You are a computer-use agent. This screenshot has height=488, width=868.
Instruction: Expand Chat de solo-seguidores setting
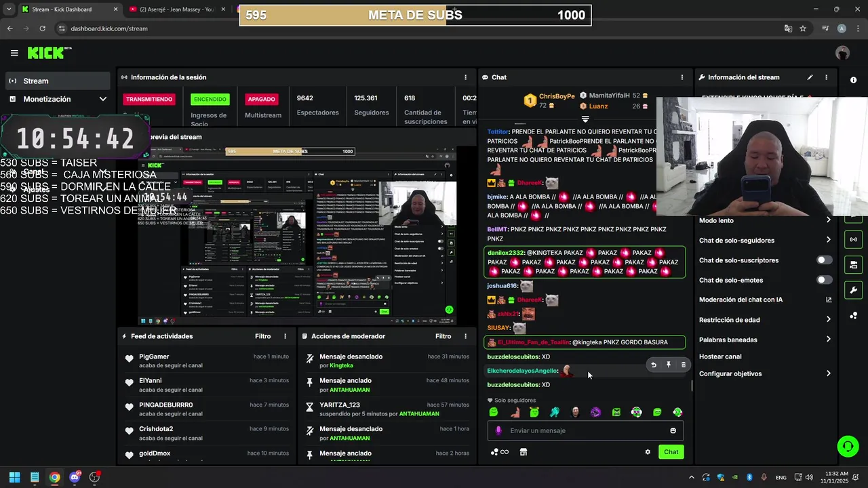click(x=829, y=240)
